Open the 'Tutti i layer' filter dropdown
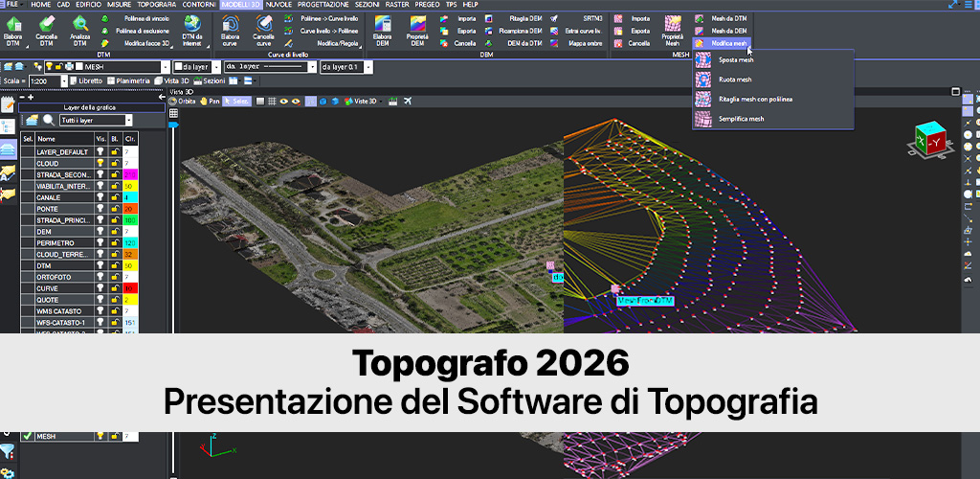 click(x=129, y=120)
